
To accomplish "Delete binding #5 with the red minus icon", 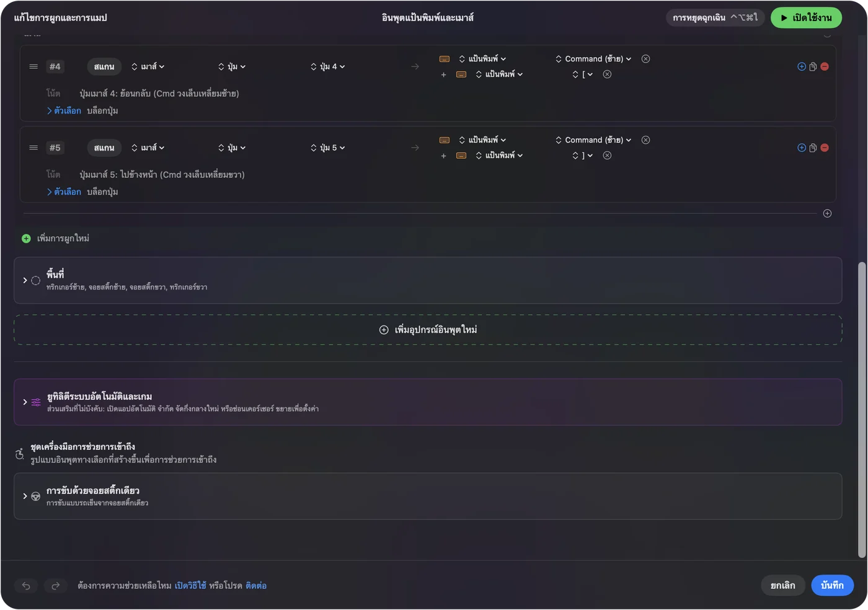I will [825, 148].
